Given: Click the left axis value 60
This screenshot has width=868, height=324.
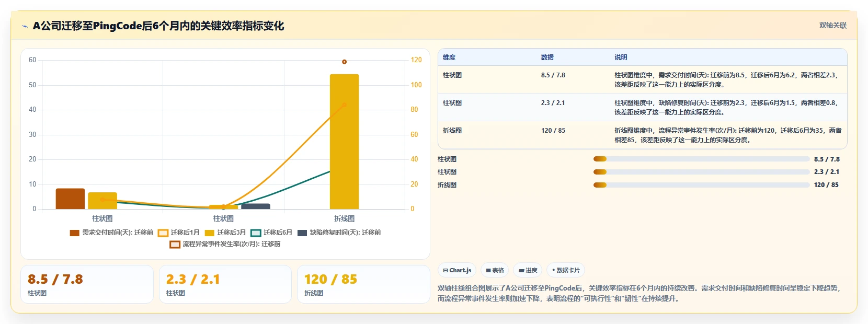Looking at the screenshot, I should click(32, 60).
